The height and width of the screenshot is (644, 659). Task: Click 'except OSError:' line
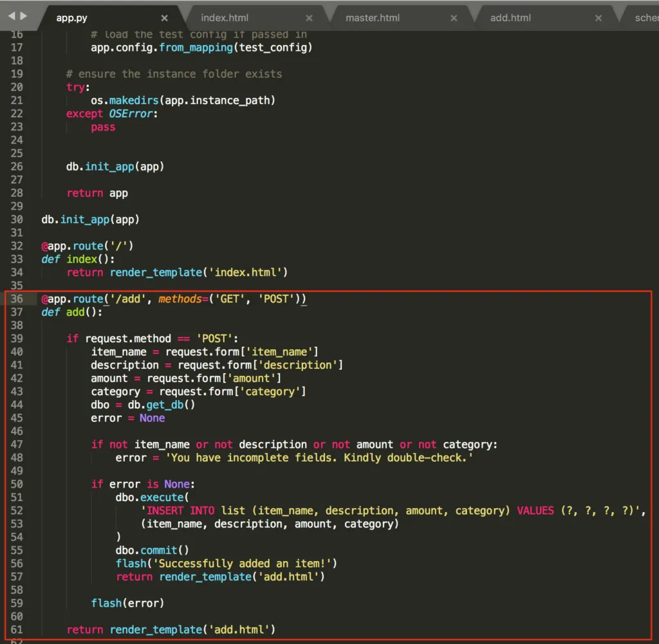click(x=112, y=114)
